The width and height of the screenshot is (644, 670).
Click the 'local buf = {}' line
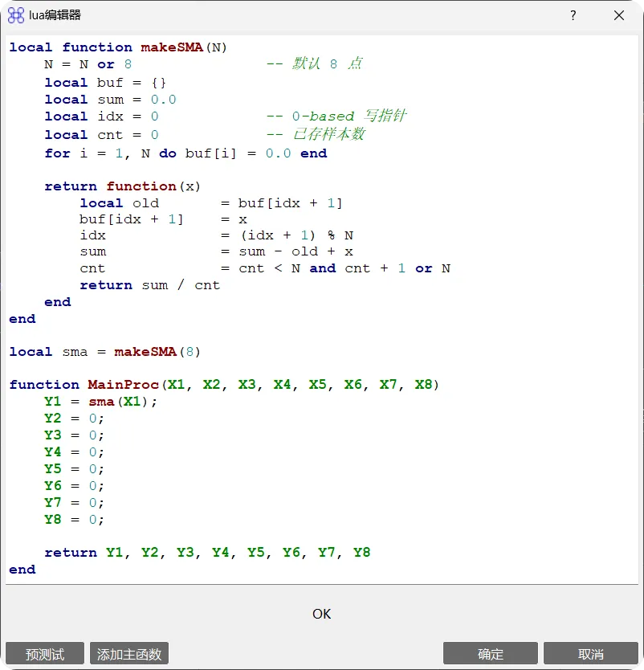(x=105, y=83)
